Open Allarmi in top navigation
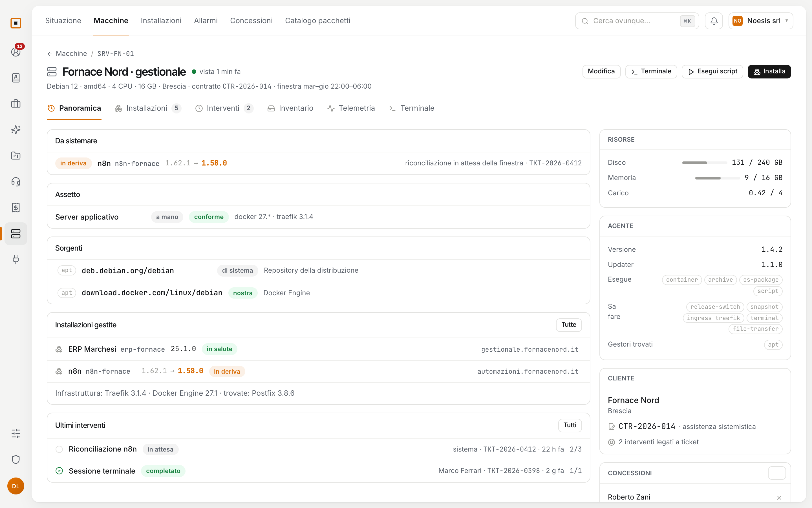812x508 pixels. point(206,21)
